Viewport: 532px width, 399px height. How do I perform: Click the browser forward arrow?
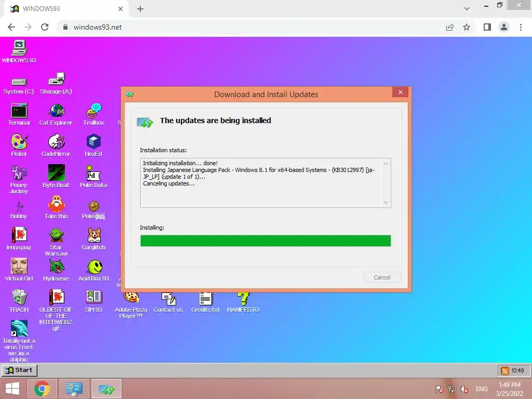pyautogui.click(x=28, y=27)
